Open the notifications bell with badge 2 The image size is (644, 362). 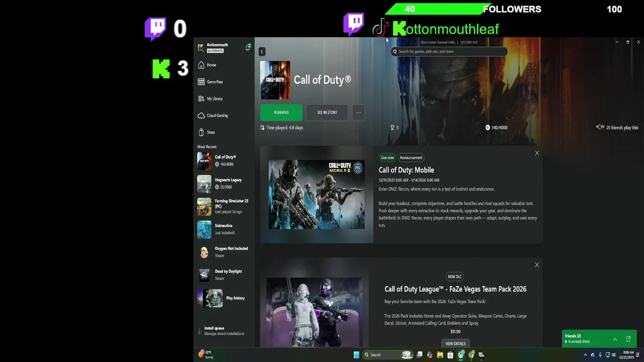coord(248,47)
